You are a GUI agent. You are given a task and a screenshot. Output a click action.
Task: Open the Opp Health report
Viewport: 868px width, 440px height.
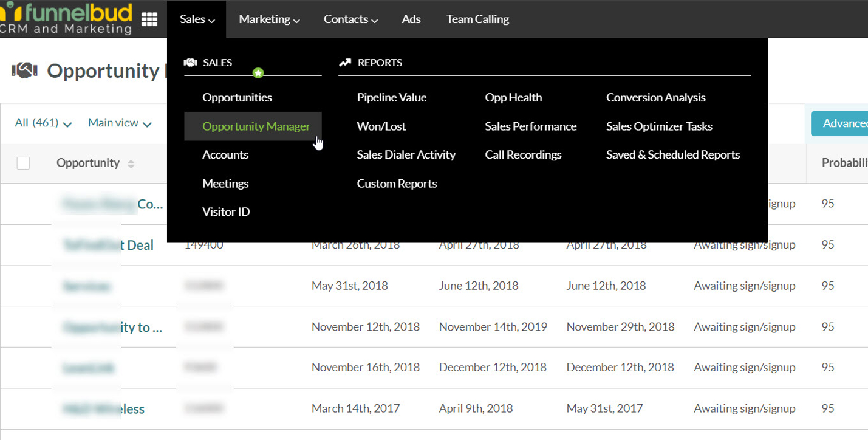click(x=513, y=97)
